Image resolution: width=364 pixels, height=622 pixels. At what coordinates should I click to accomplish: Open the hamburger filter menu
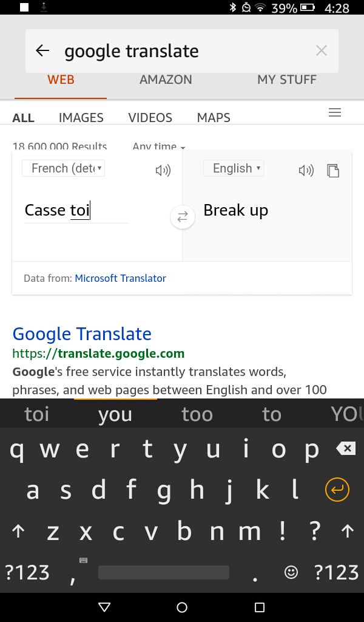(335, 112)
